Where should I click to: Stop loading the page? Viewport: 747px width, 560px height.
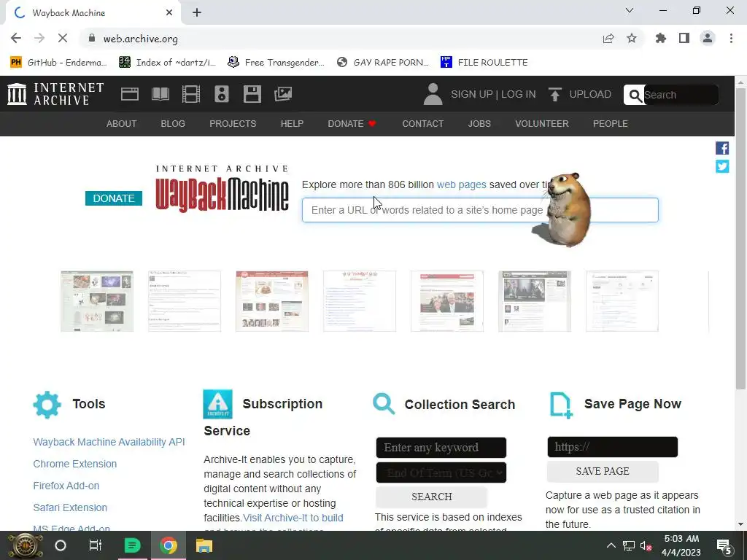(63, 38)
